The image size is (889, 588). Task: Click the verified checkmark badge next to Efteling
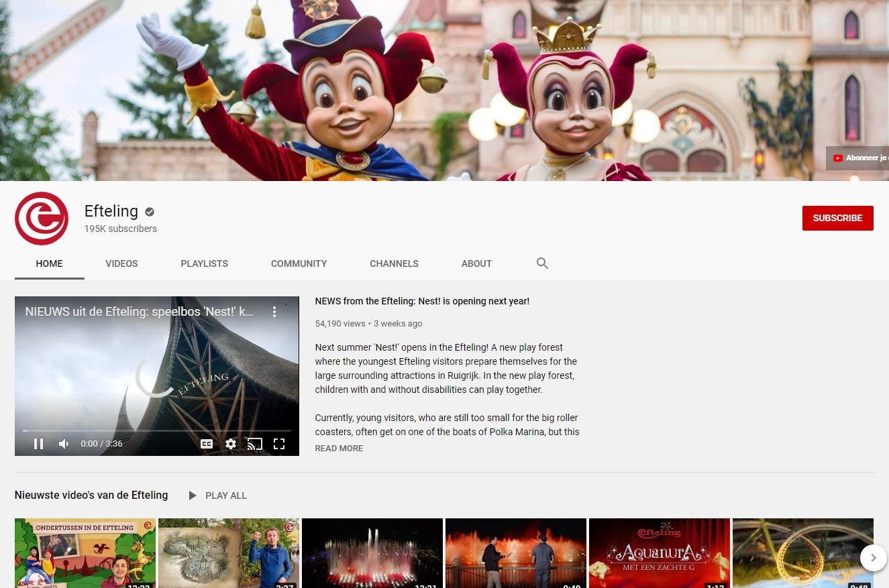pos(150,212)
